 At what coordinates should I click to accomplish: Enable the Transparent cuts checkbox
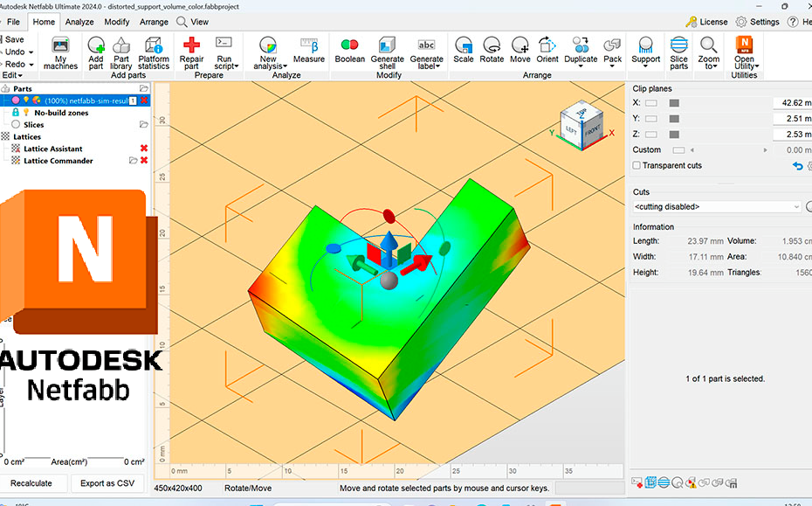pos(637,165)
